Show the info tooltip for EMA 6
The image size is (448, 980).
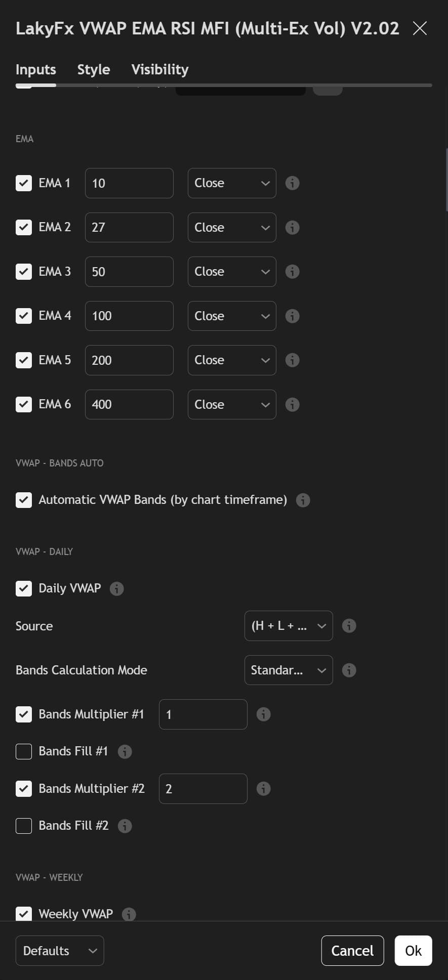click(292, 404)
